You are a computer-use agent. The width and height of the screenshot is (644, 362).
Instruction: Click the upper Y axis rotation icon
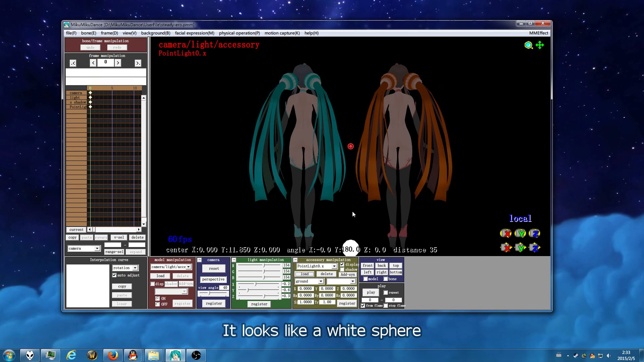pyautogui.click(x=520, y=233)
